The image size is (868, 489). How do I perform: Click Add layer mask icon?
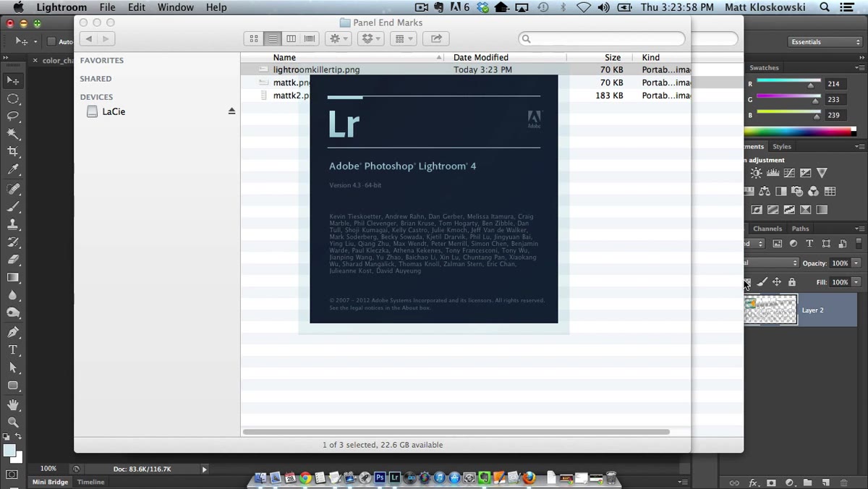click(x=771, y=482)
